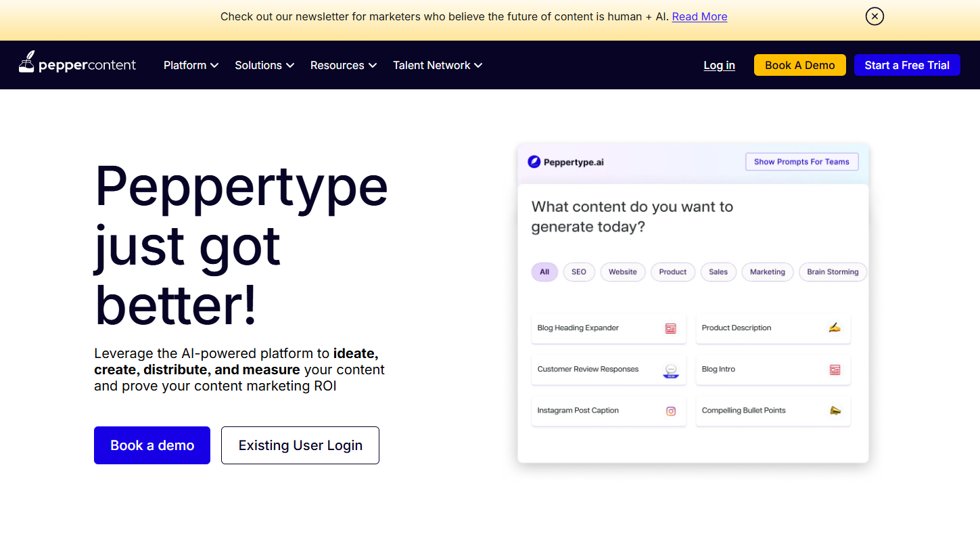Click the Compelling Bullet Points megaphone icon
The image size is (980, 534).
click(835, 411)
